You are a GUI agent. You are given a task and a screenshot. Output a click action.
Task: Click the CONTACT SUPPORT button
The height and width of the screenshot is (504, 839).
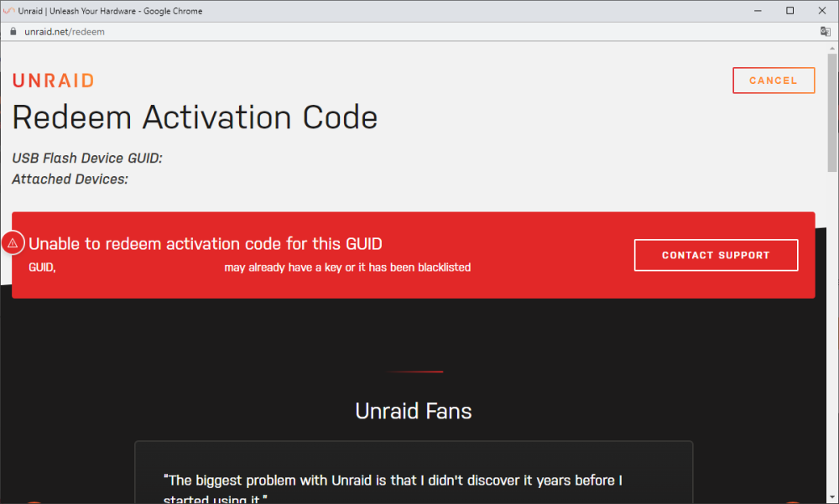point(716,255)
